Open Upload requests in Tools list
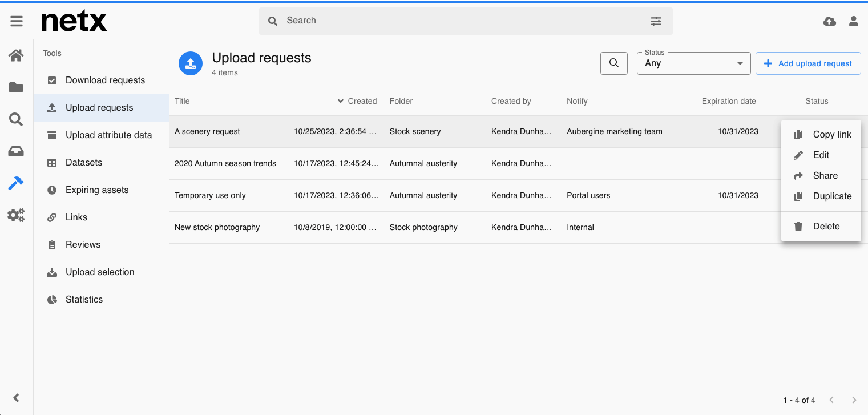 pos(101,108)
